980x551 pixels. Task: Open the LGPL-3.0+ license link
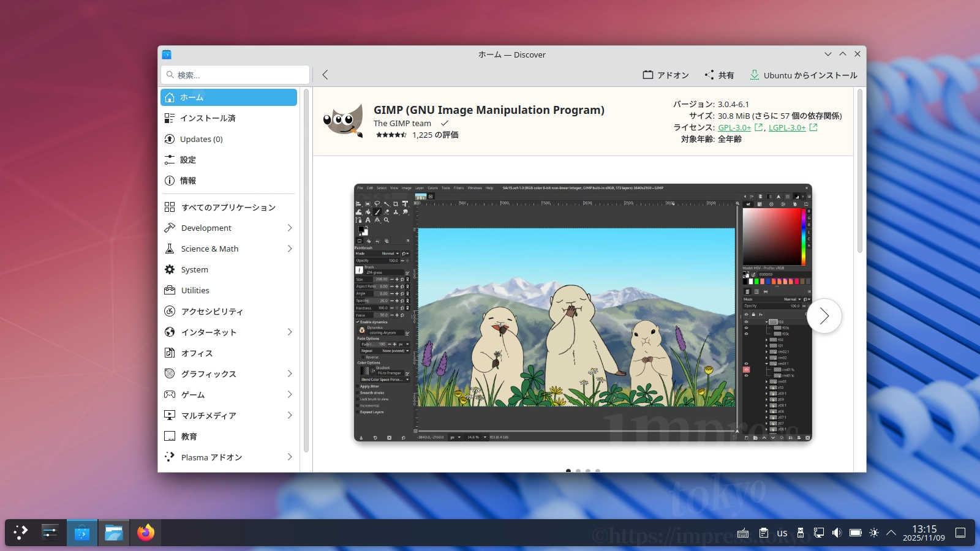787,127
